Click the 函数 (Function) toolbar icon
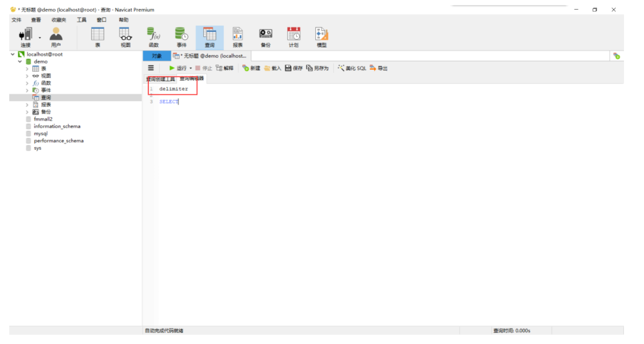 point(154,36)
